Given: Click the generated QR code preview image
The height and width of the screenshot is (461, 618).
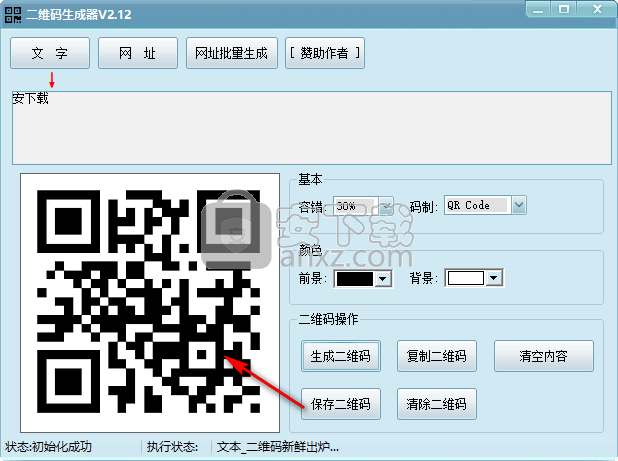Looking at the screenshot, I should (x=150, y=303).
